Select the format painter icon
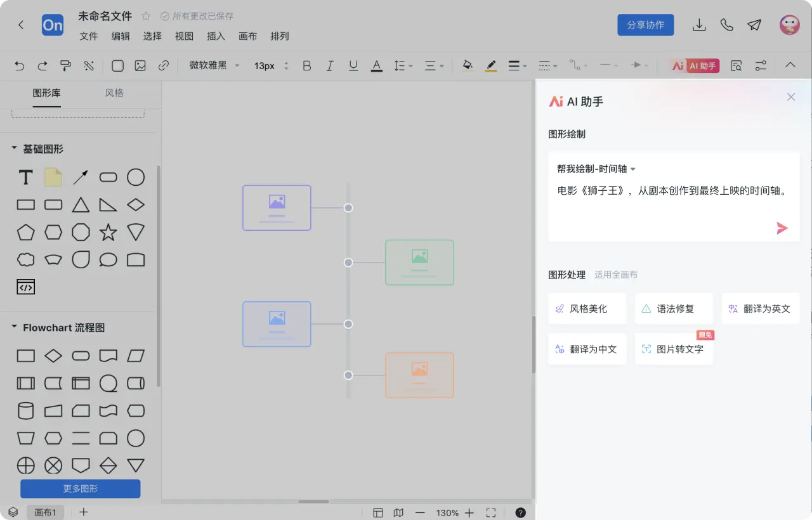The width and height of the screenshot is (812, 520). 65,65
